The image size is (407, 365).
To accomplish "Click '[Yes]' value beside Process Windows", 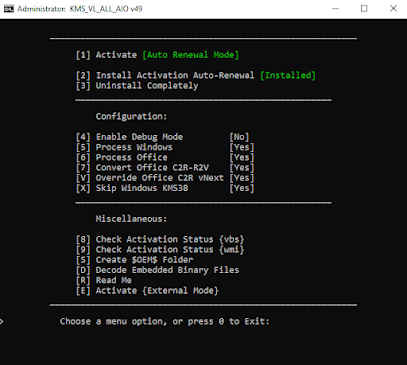I will tap(242, 147).
